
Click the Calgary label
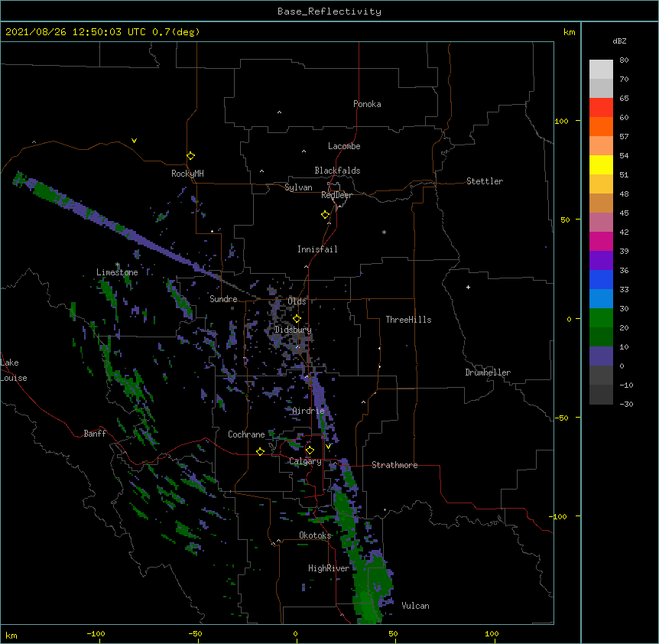click(x=306, y=461)
